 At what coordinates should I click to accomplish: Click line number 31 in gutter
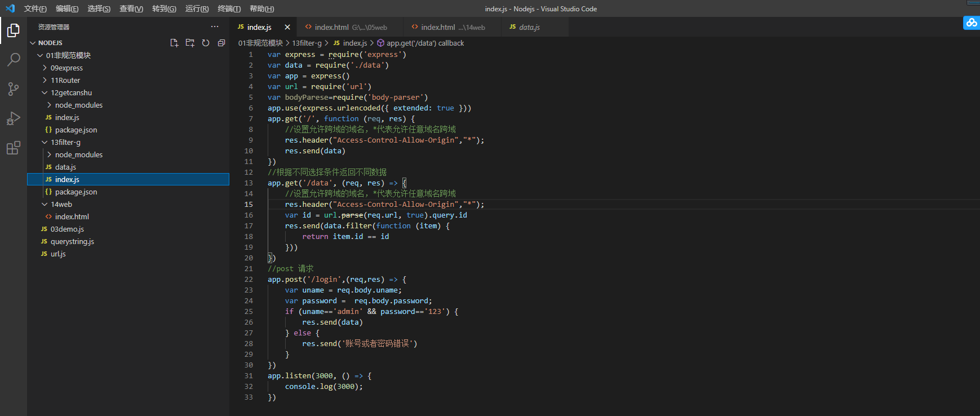249,375
